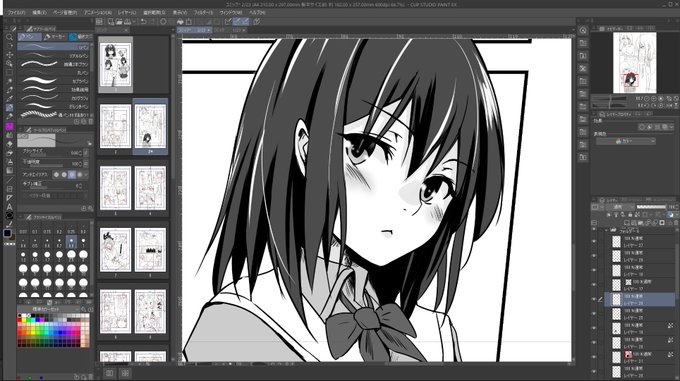Click the layer opacity slider

[x=651, y=207]
